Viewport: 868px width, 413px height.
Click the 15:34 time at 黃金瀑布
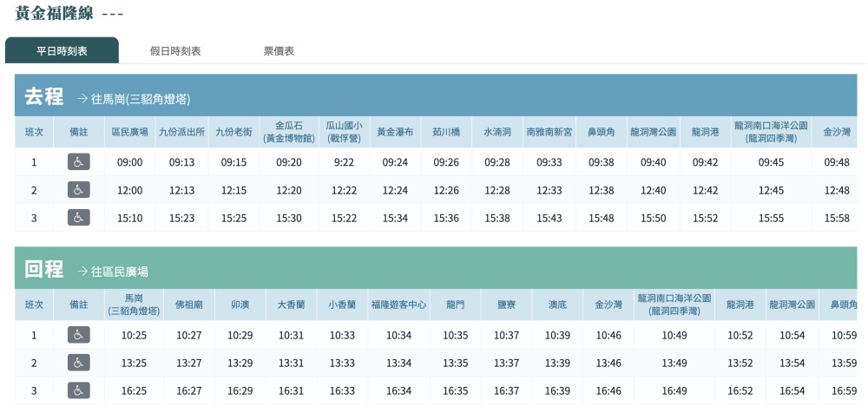[395, 218]
